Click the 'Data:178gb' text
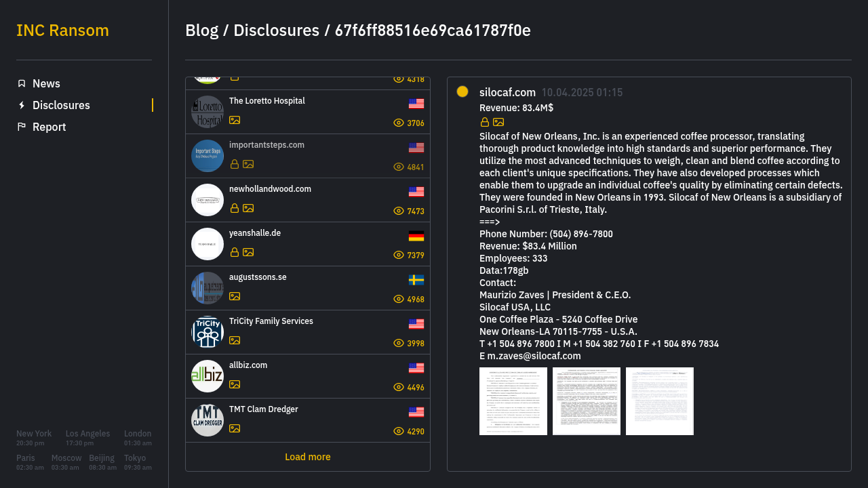Screen dimensions: 868x488 point(504,270)
